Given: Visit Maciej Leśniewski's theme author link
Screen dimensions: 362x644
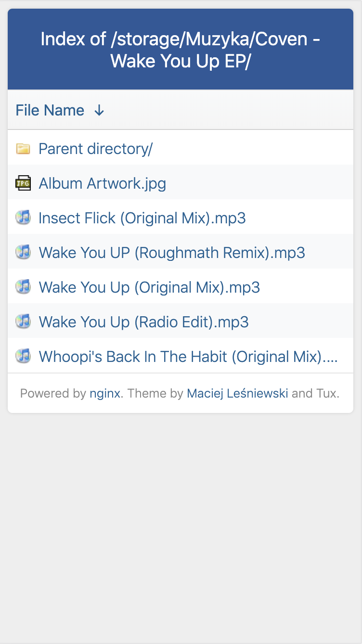Looking at the screenshot, I should click(x=237, y=394).
